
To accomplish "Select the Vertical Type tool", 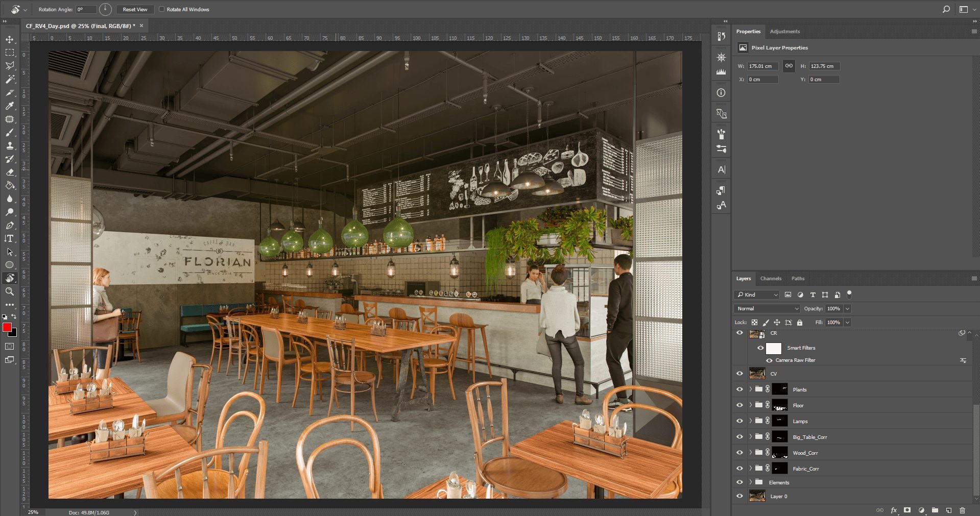I will [10, 238].
